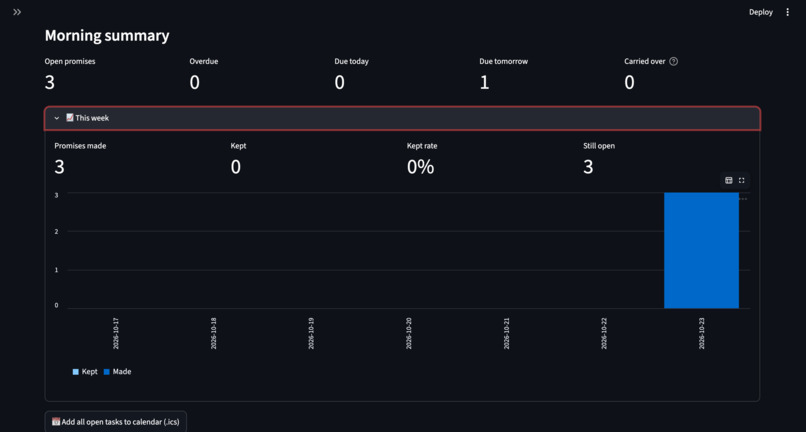Open chart's more-options ellipsis menu
Viewport: 806px width, 432px height.
click(x=743, y=199)
